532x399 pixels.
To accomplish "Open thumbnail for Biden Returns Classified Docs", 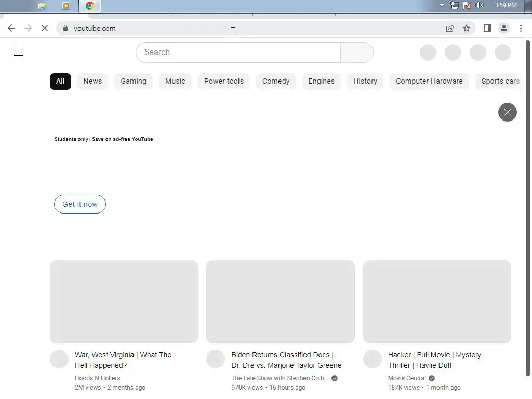I will pos(280,302).
